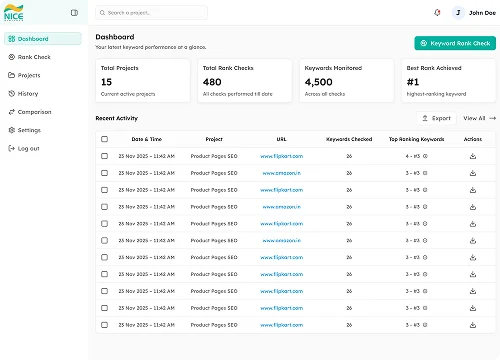Click the Total Projects card
500x360 pixels.
pos(143,81)
